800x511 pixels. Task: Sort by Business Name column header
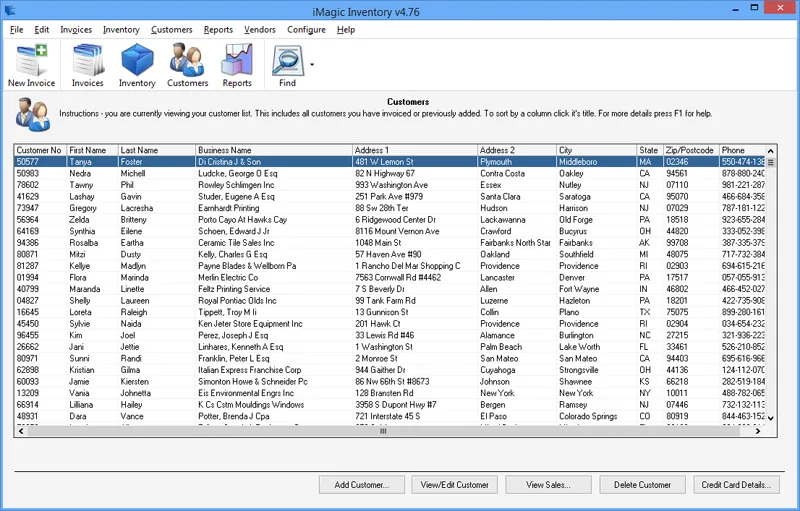(274, 150)
